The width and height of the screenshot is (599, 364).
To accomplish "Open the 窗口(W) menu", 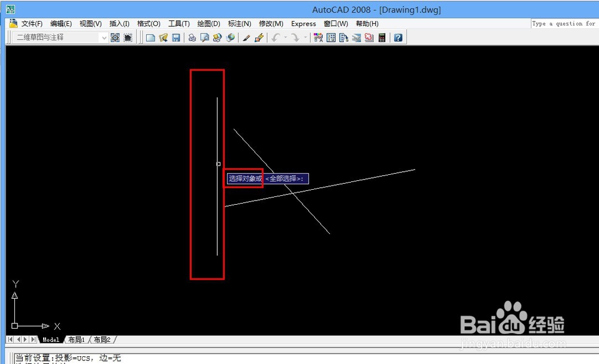I will 336,24.
